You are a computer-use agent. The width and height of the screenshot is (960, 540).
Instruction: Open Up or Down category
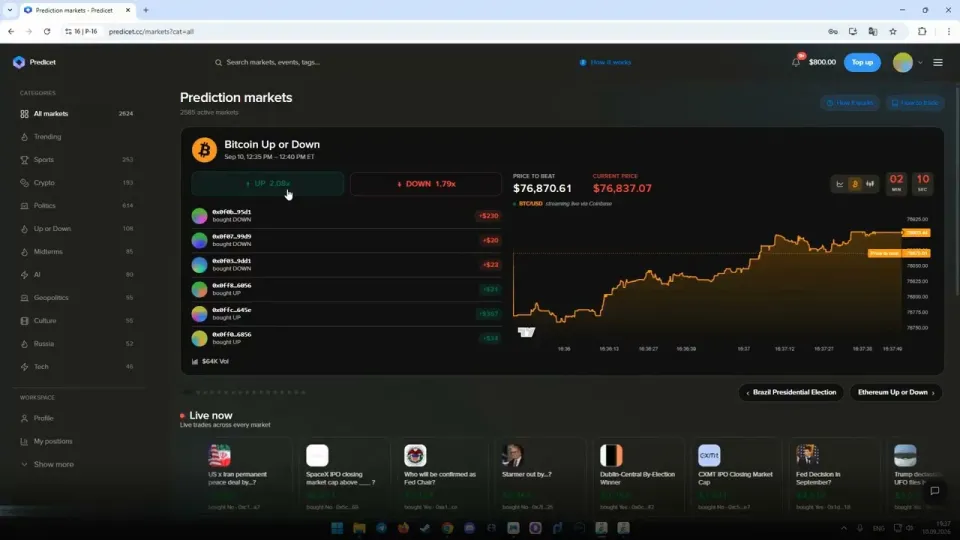[x=77, y=228]
